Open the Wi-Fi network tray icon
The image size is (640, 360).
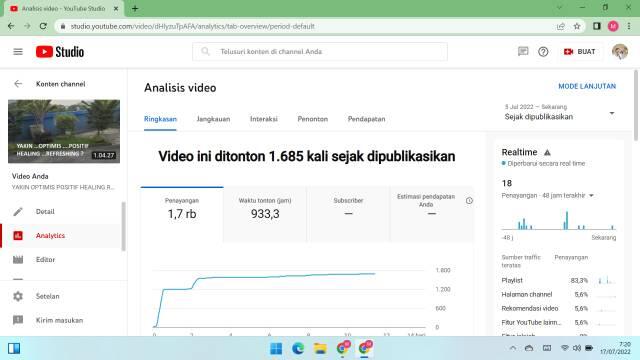pos(564,348)
